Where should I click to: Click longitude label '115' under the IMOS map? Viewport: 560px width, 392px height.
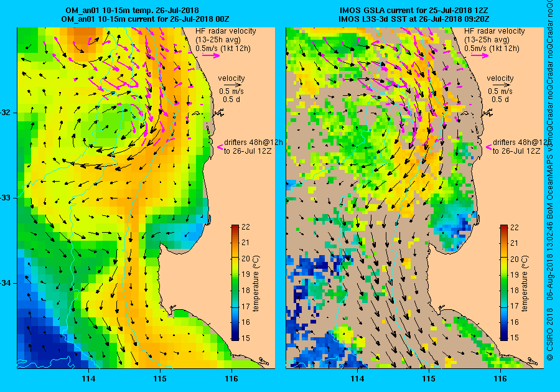[x=429, y=379]
